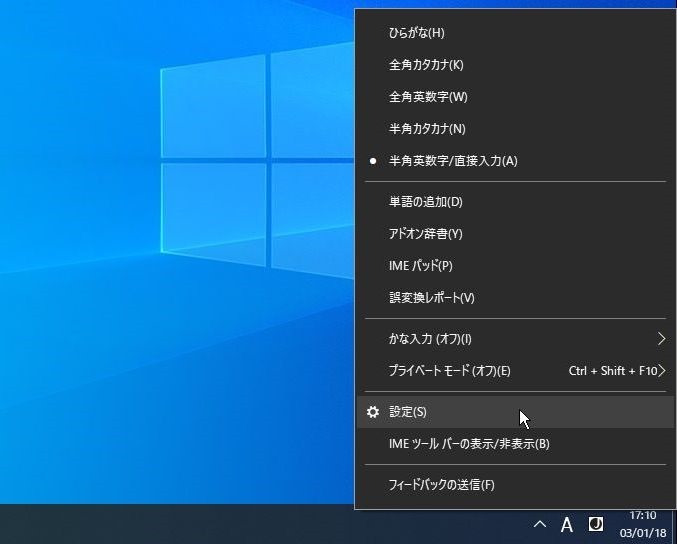Image resolution: width=677 pixels, height=544 pixels.
Task: Click the Show desktop strip at taskbar edge
Action: click(x=674, y=524)
